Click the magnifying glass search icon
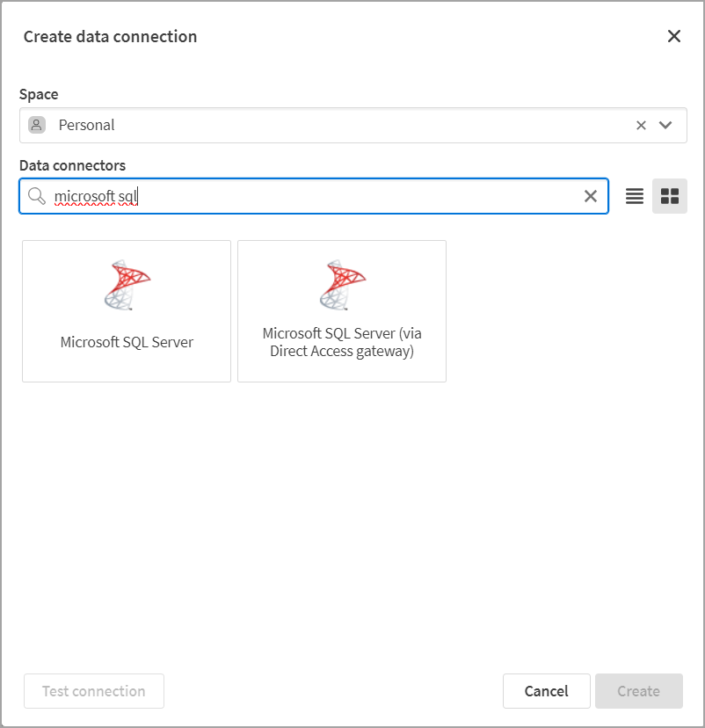Screen dimensions: 705x728 [39, 196]
